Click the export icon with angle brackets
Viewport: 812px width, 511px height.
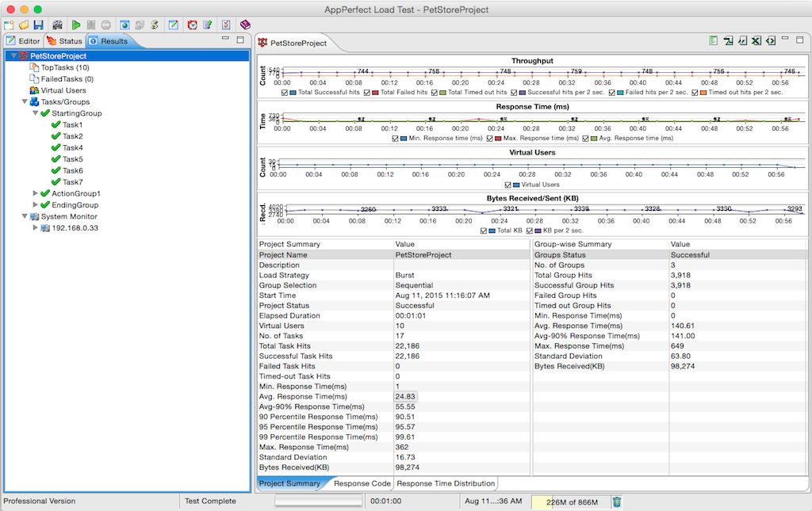(x=771, y=40)
